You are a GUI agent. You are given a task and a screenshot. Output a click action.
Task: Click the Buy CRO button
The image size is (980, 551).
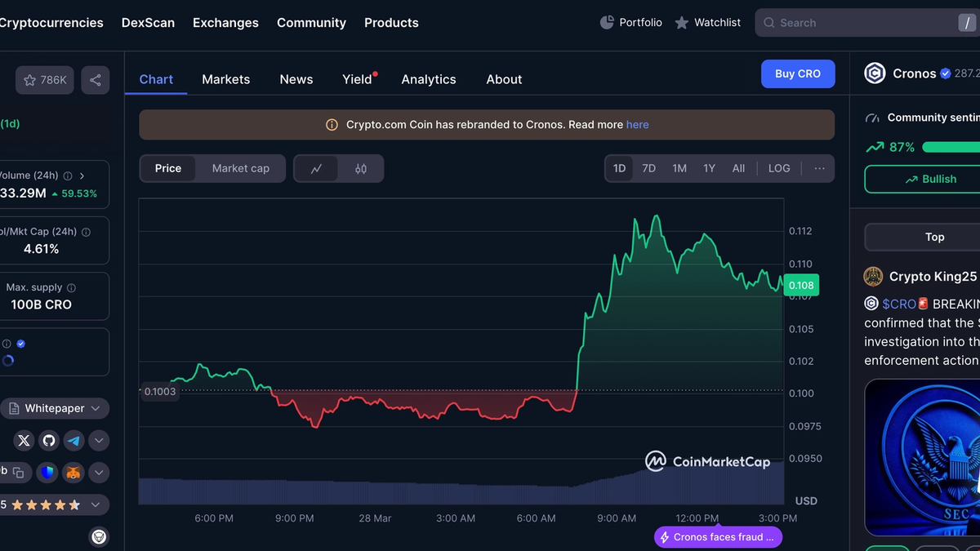click(x=798, y=73)
